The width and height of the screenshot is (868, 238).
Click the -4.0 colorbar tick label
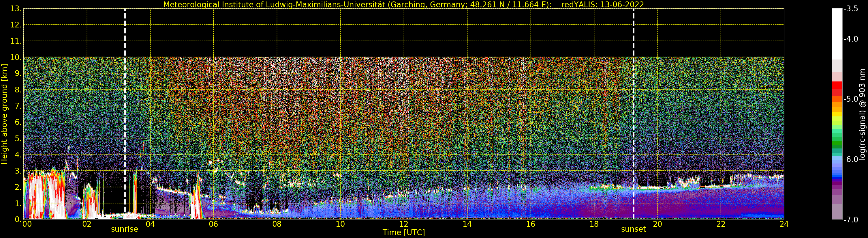point(851,39)
